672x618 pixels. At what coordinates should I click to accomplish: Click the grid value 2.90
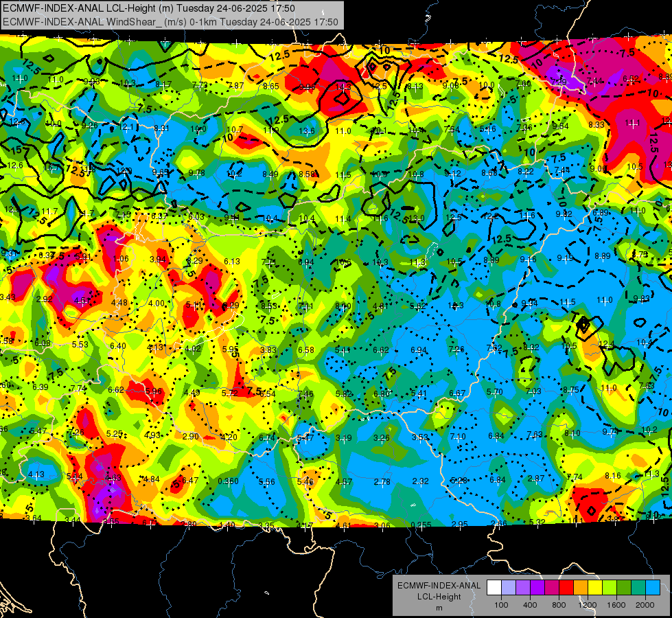(x=190, y=436)
